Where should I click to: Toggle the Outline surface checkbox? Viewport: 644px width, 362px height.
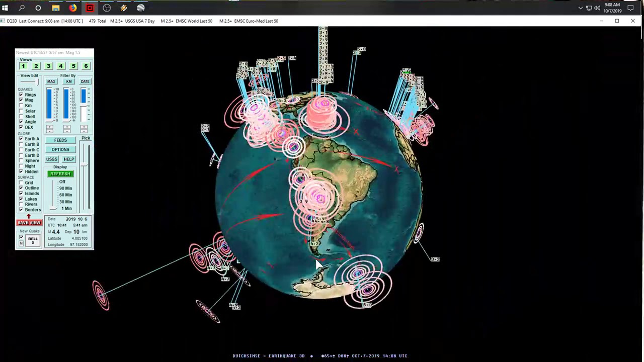(x=21, y=188)
